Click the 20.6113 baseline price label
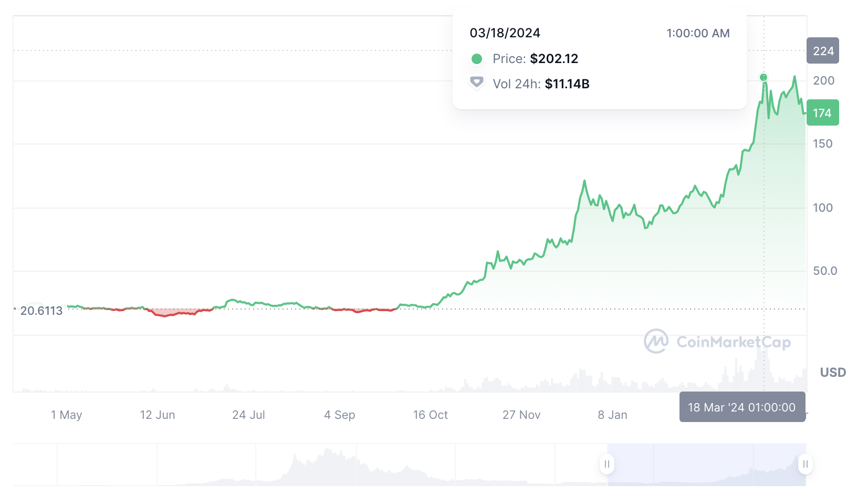Screen dimensions: 868x504 tap(41, 311)
